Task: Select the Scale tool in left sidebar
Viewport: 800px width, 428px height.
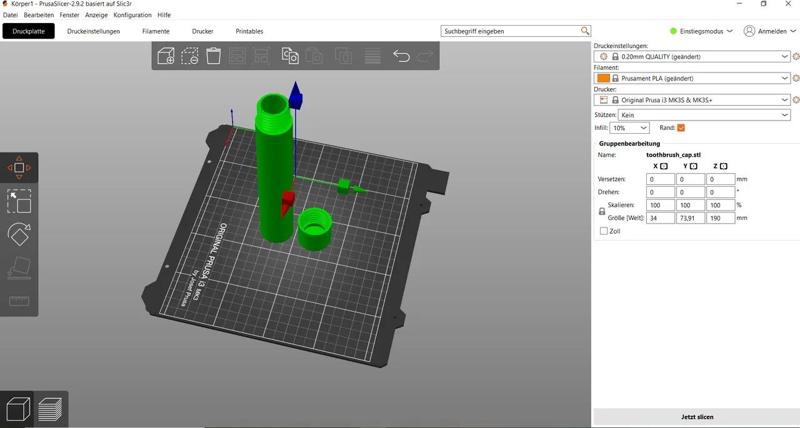Action: [x=18, y=201]
